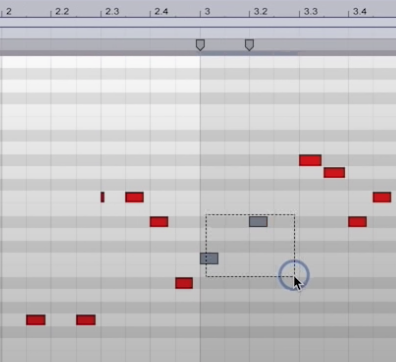The height and width of the screenshot is (362, 396).
Task: Click ruler position labeled 3.3
Action: coord(311,12)
